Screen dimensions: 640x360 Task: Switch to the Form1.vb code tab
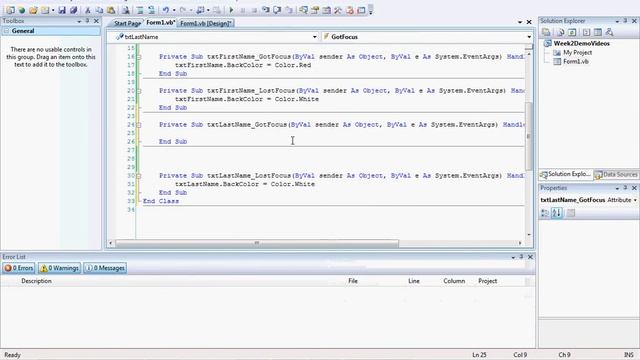[x=160, y=23]
